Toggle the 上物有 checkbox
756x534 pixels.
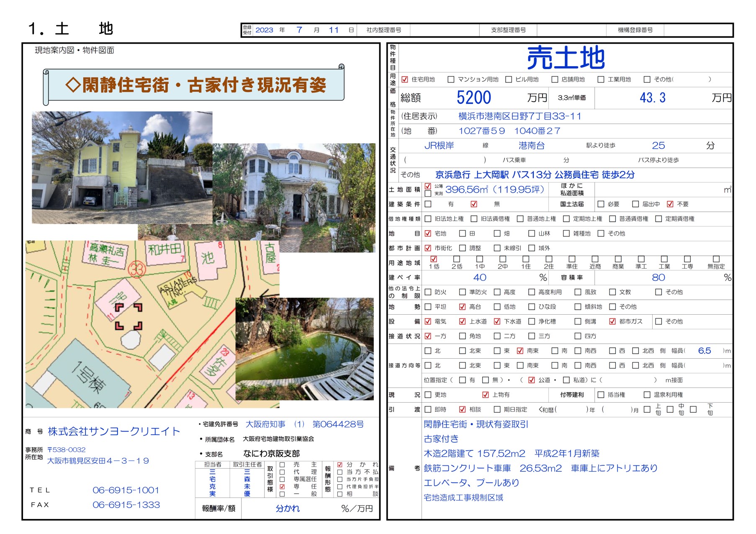tap(486, 395)
